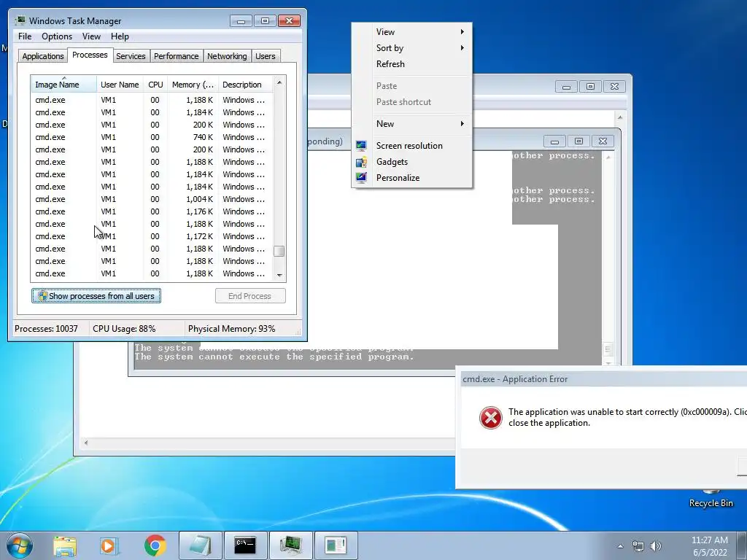
Task: Select cmd.exe row with 1,004 K memory
Action: tap(152, 199)
